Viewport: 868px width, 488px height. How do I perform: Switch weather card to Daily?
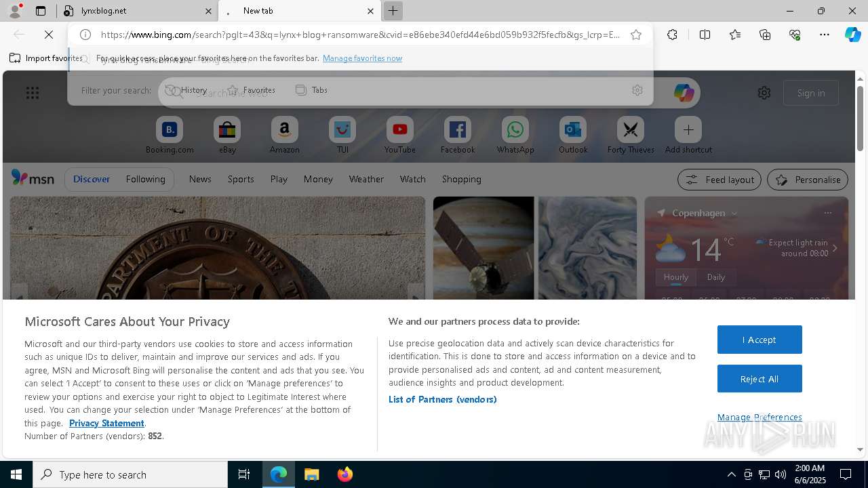[x=716, y=277]
